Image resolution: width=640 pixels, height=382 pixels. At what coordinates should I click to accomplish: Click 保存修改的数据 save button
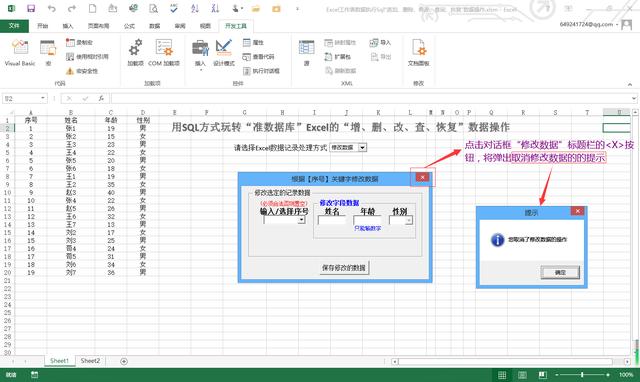point(344,268)
